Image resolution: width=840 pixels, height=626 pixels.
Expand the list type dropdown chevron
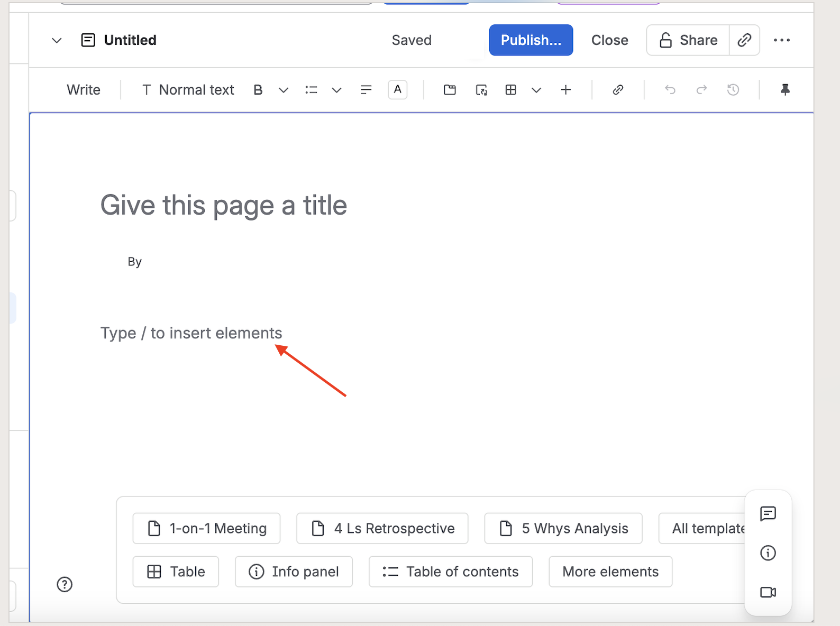(336, 90)
